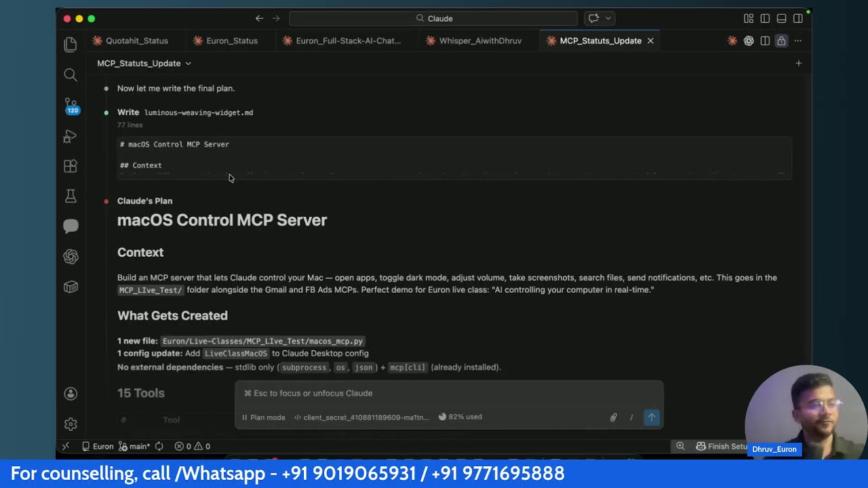The image size is (868, 488).
Task: Open the errors and warnings problems indicator
Action: 193,446
